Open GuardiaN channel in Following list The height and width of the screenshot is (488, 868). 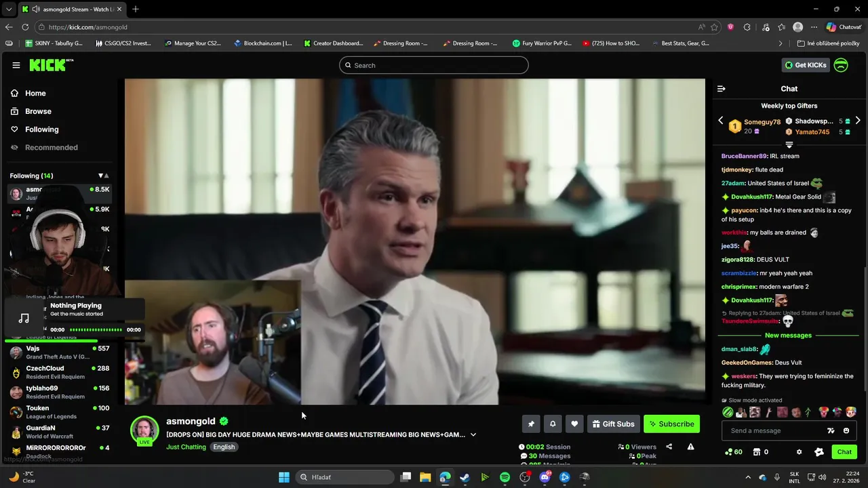tap(60, 432)
